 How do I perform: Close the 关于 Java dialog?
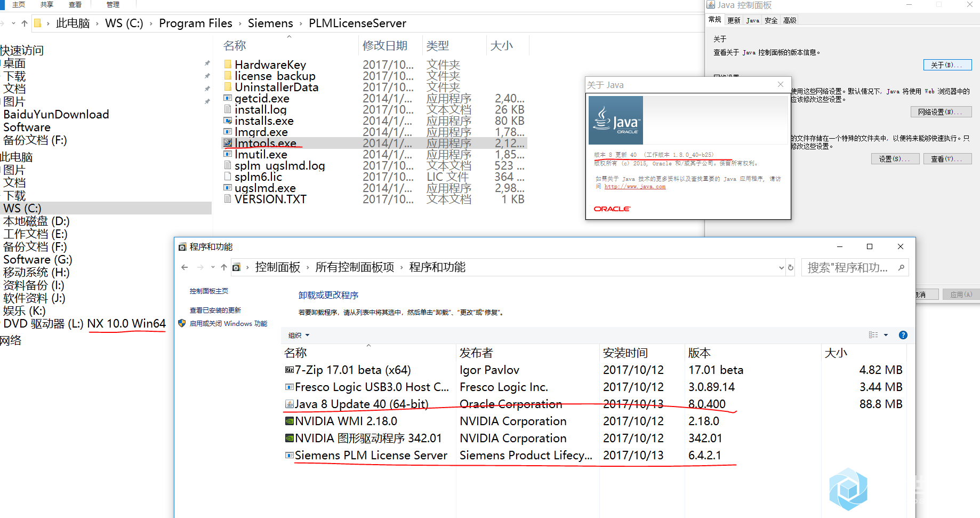pos(781,84)
